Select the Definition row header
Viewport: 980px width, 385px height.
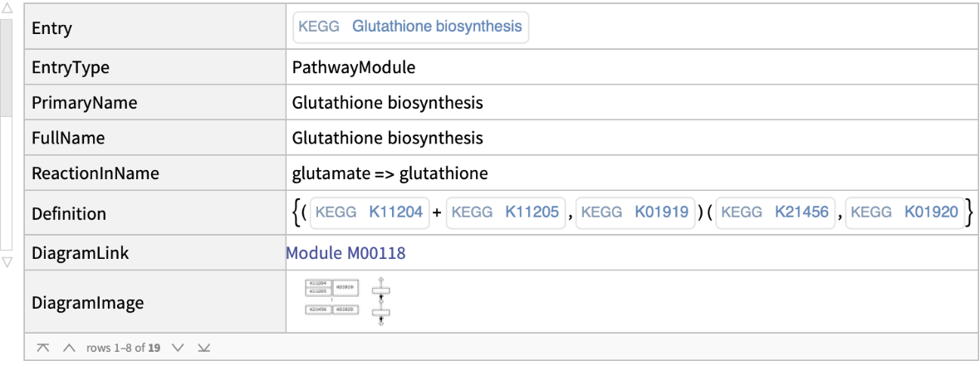(x=69, y=214)
